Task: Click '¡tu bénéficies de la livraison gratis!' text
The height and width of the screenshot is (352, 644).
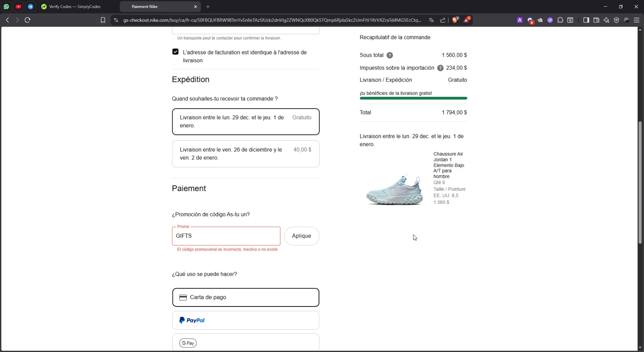Action: (x=396, y=93)
